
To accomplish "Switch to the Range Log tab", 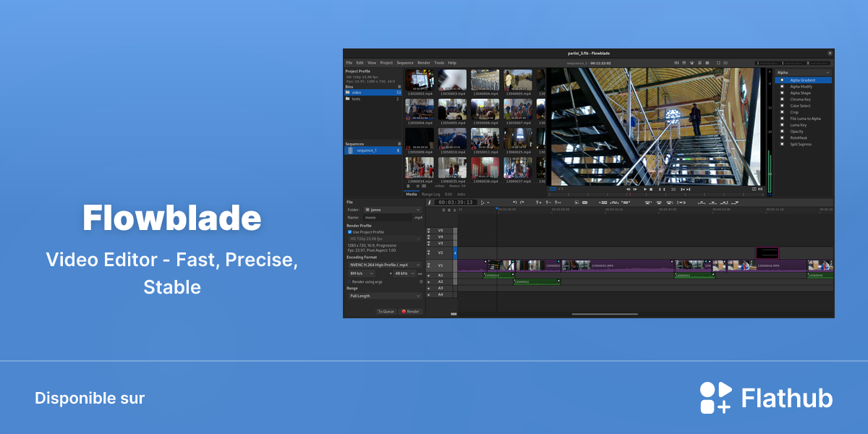I will (431, 194).
